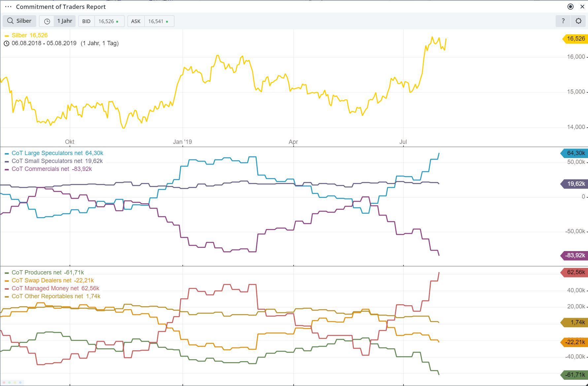
Task: Open the help question mark button
Action: click(563, 21)
